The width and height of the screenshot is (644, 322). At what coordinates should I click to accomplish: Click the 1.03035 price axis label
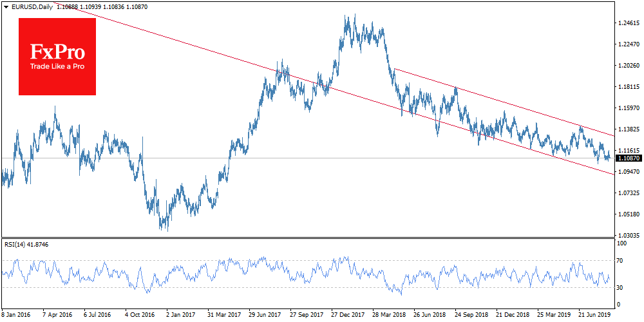627,235
